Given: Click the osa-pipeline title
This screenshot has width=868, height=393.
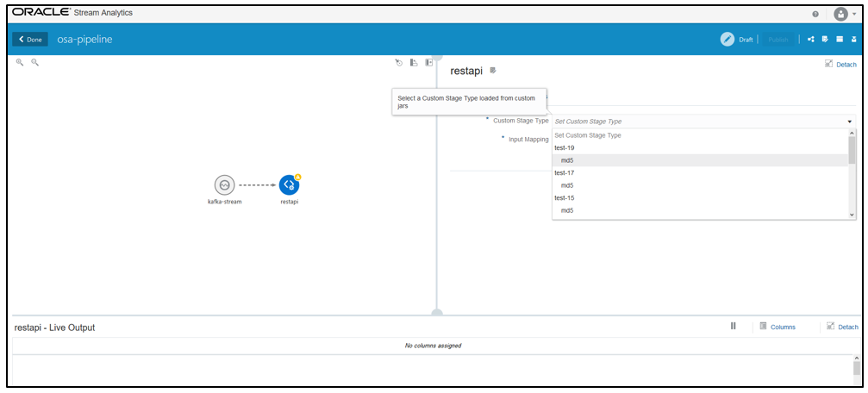Looking at the screenshot, I should (x=84, y=40).
